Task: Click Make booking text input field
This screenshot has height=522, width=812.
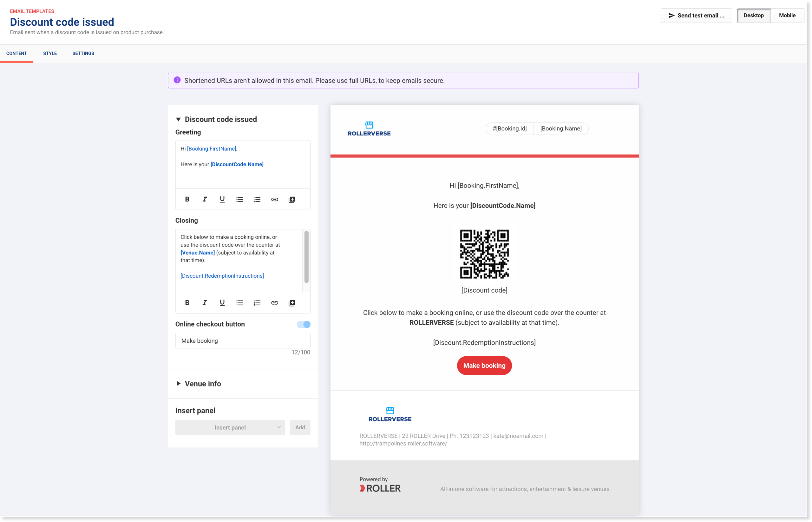Action: tap(243, 341)
